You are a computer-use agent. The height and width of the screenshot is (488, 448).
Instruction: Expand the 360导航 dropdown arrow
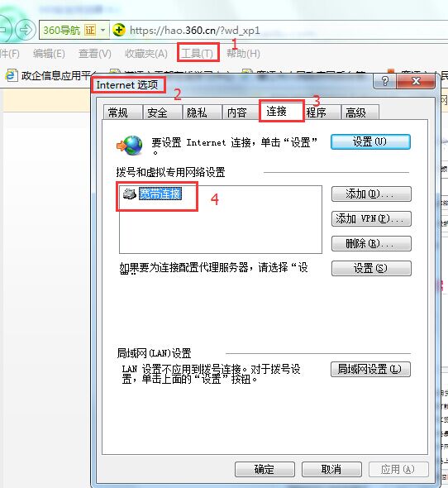tap(103, 30)
